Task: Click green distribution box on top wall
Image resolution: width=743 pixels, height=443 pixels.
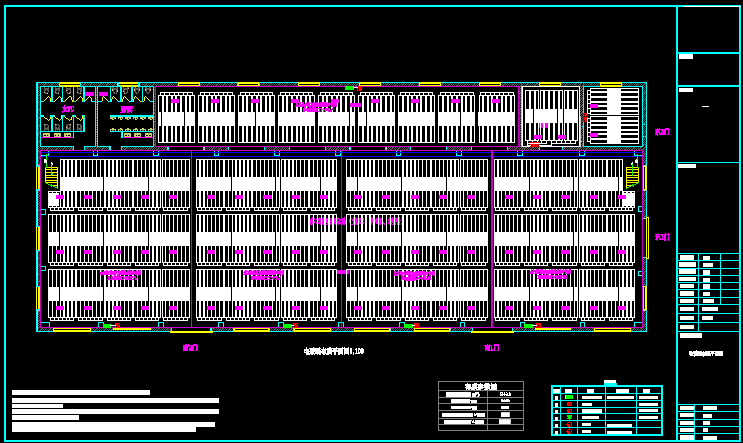Action: (350, 88)
